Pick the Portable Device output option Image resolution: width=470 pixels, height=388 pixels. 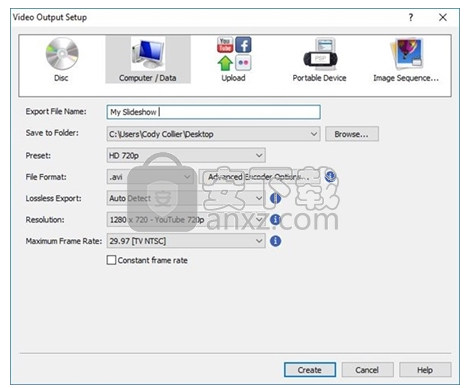pyautogui.click(x=320, y=59)
